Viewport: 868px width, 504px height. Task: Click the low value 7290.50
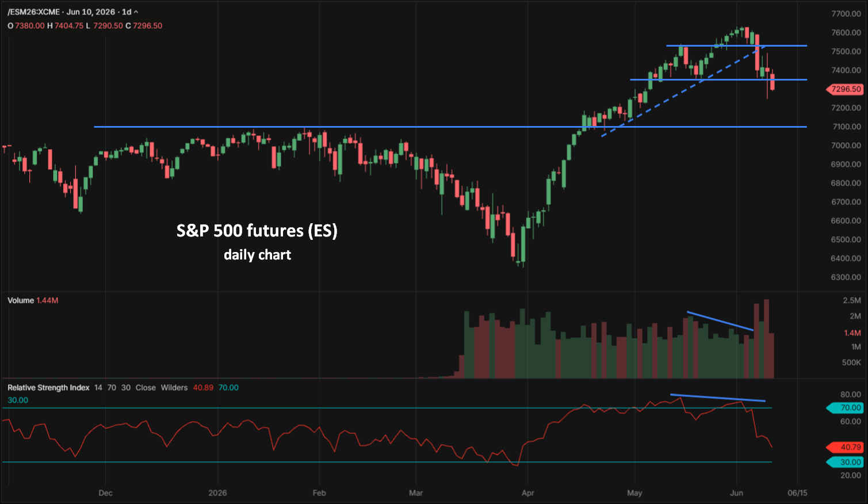[108, 26]
